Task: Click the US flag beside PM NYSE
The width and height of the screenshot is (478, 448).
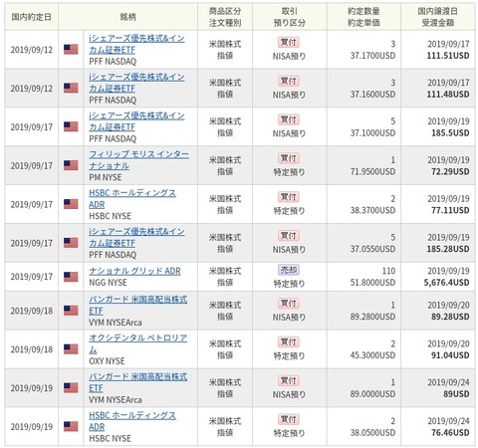Action: [71, 165]
